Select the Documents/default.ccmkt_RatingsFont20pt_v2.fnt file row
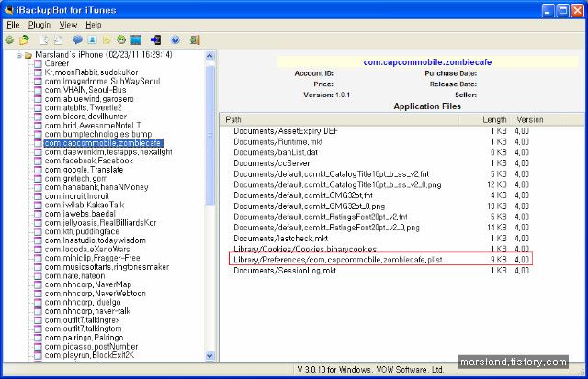588x379 pixels. (x=381, y=217)
